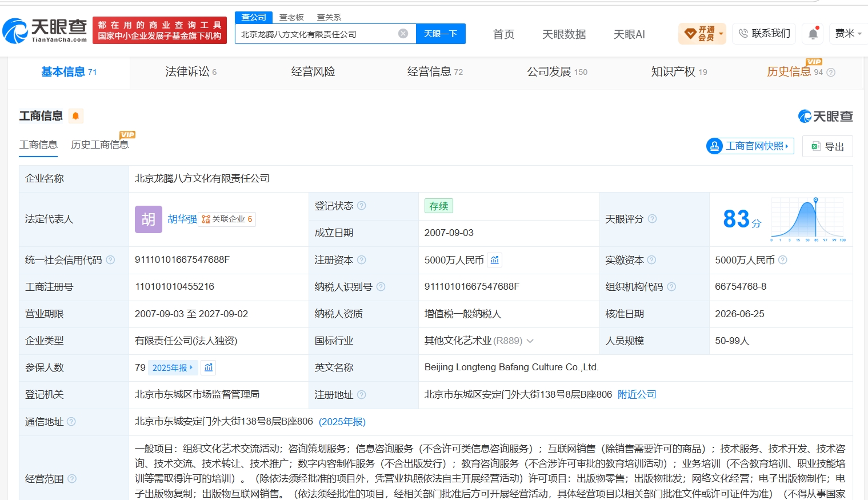Select registration number 110101010455216
The image size is (868, 500).
(x=174, y=287)
